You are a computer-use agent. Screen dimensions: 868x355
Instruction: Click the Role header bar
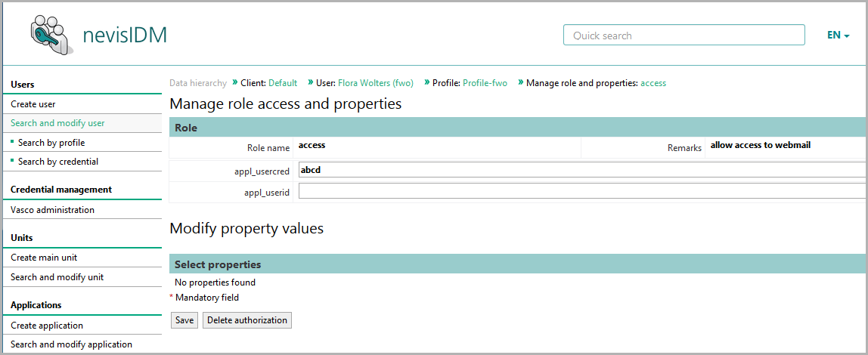coord(518,128)
